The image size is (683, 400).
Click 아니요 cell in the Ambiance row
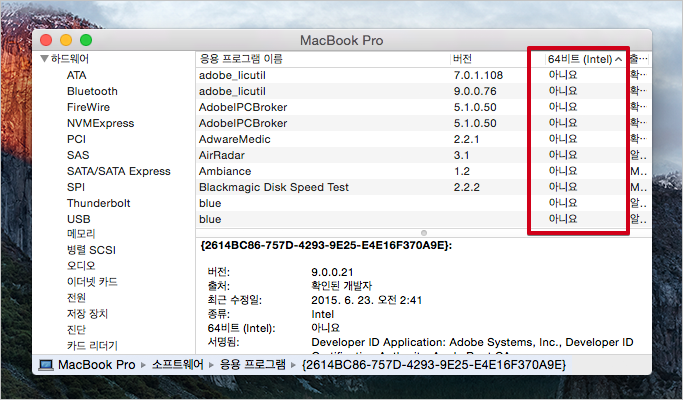[563, 171]
